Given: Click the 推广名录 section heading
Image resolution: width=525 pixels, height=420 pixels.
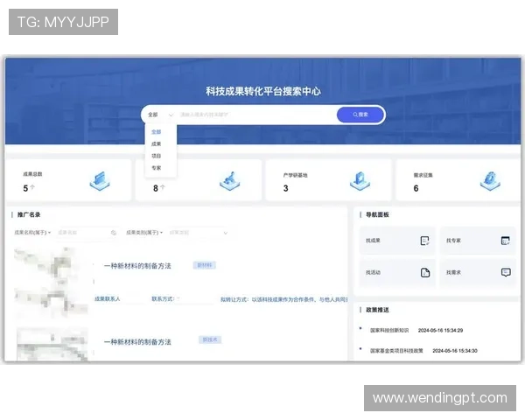Looking at the screenshot, I should coord(29,214).
